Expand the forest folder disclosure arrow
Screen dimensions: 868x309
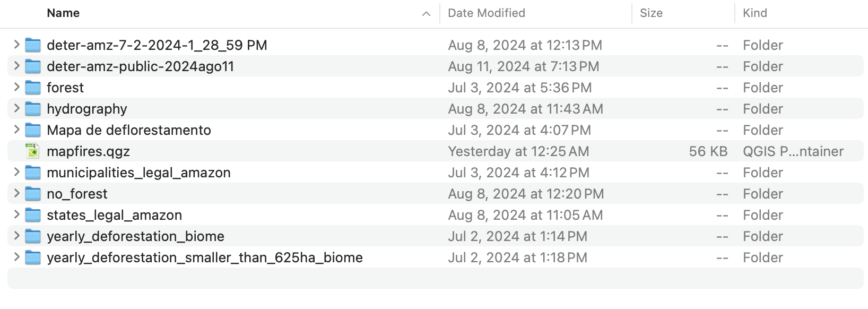pyautogui.click(x=16, y=87)
